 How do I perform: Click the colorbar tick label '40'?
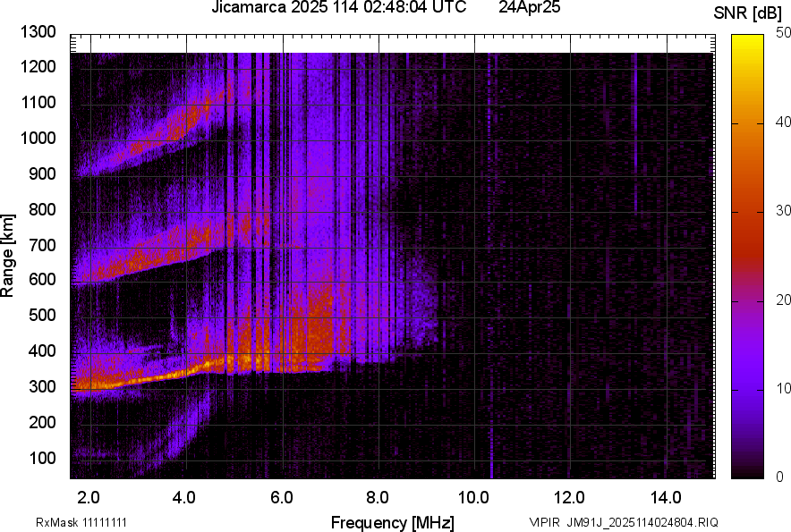[x=784, y=122]
